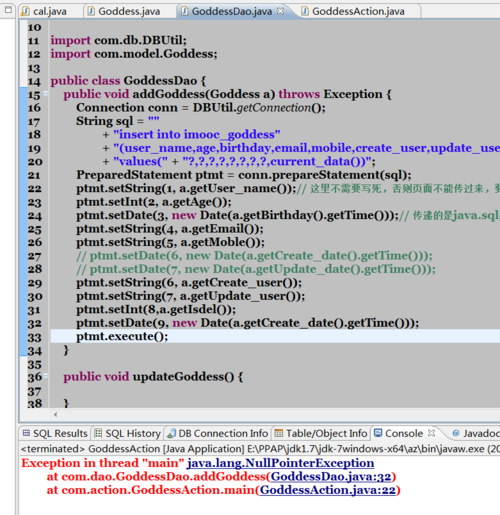Click the Java file icon on GoddessAction.java tab

pyautogui.click(x=305, y=11)
